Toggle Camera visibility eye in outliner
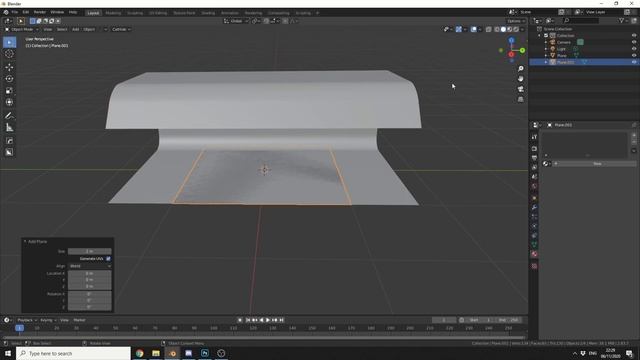The width and height of the screenshot is (640, 360). [x=634, y=42]
